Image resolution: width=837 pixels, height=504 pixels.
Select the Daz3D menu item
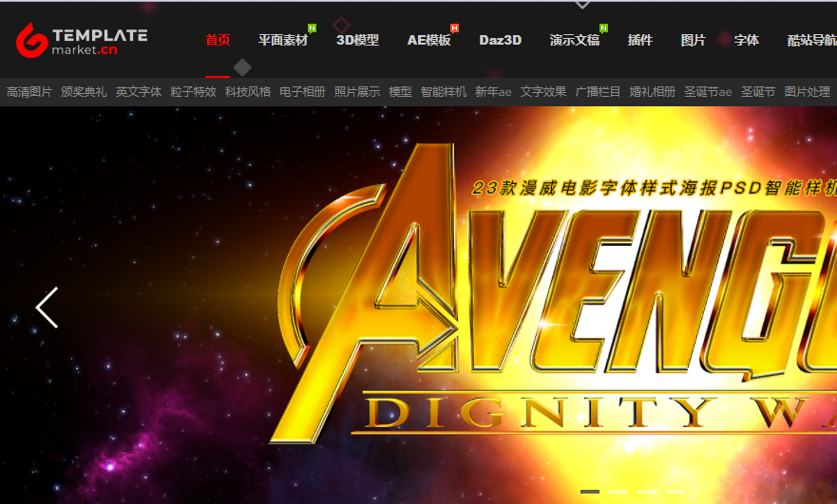click(500, 40)
